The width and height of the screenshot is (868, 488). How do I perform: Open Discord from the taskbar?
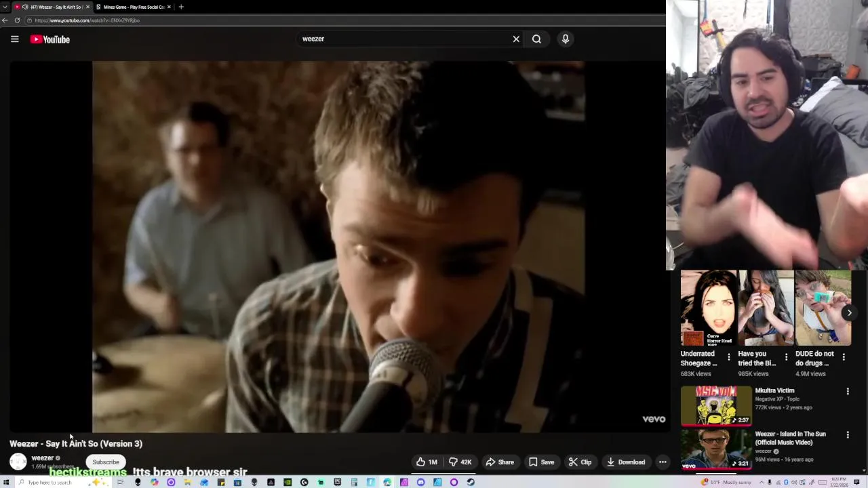(x=420, y=482)
